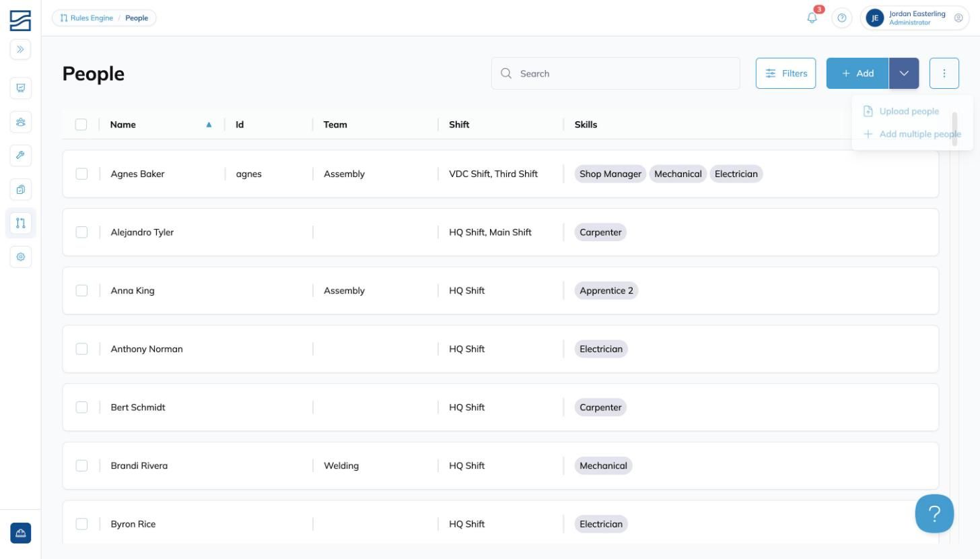Screen dimensions: 980x559
Task: Click the Shop Manager skill tag
Action: click(610, 174)
